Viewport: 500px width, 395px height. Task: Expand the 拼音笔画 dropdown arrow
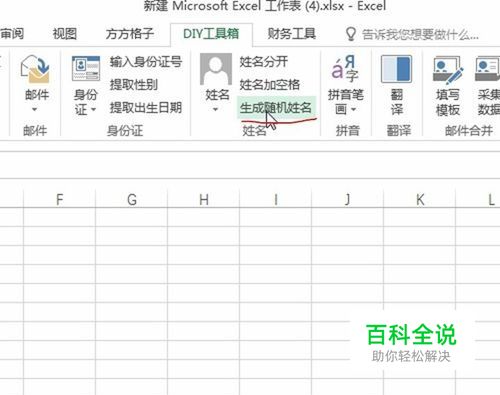click(x=353, y=109)
